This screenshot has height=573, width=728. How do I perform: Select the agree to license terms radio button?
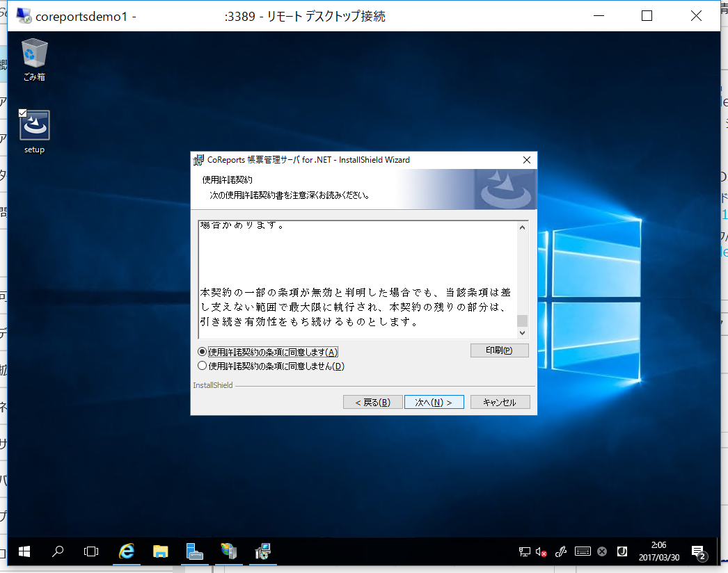point(202,352)
